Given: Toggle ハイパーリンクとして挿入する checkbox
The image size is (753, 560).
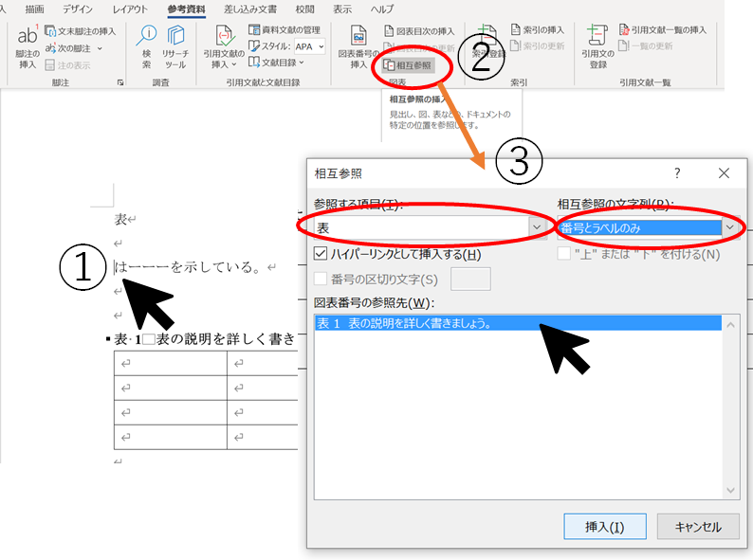Looking at the screenshot, I should tap(321, 254).
